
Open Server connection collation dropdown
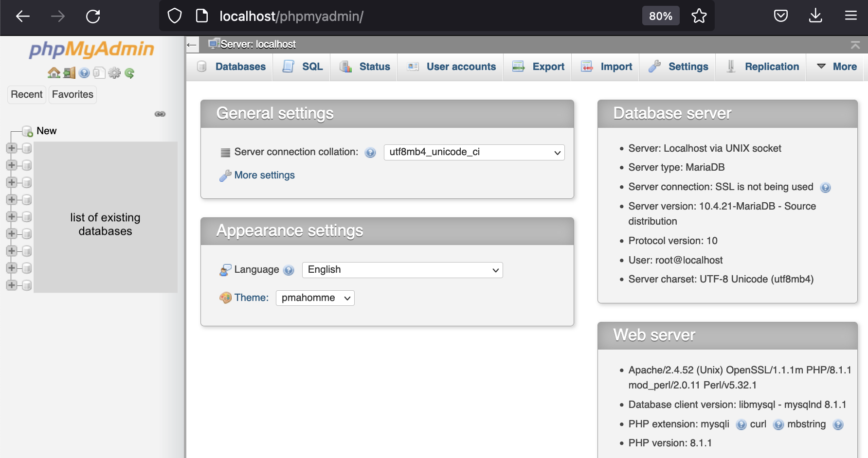pos(474,152)
